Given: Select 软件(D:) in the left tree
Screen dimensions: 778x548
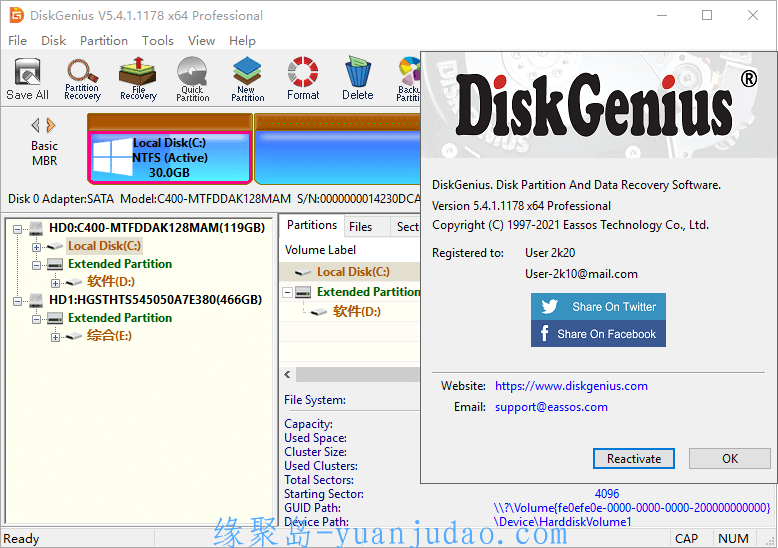Looking at the screenshot, I should point(110,282).
